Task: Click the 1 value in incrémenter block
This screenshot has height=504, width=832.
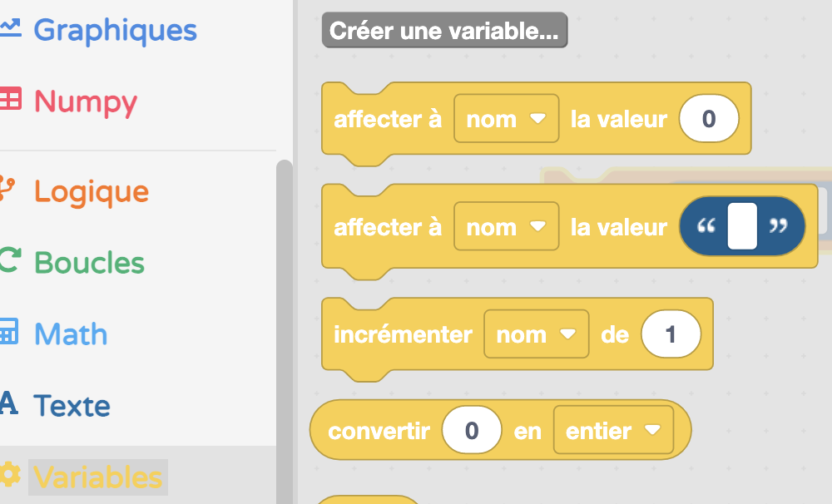Action: 671,334
